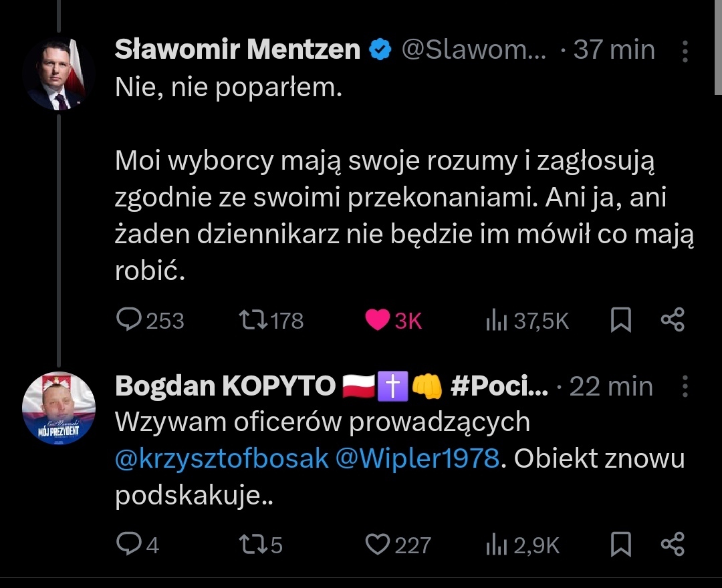The width and height of the screenshot is (722, 588).
Task: Like Bogdan KOPYTO's tweet
Action: tap(378, 545)
